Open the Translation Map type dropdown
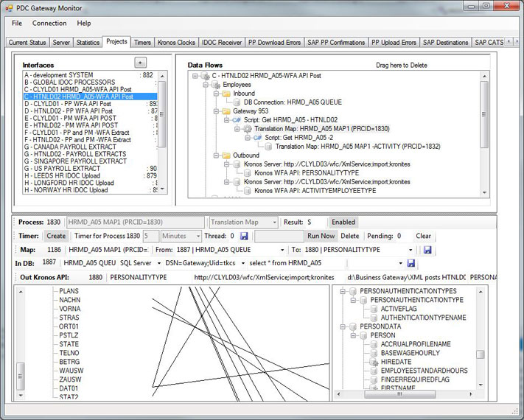 click(274, 222)
